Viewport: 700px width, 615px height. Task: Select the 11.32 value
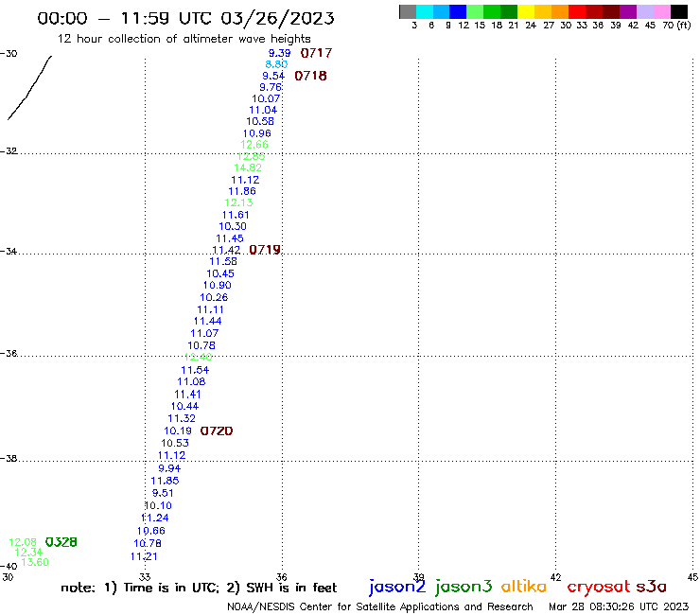coord(182,418)
